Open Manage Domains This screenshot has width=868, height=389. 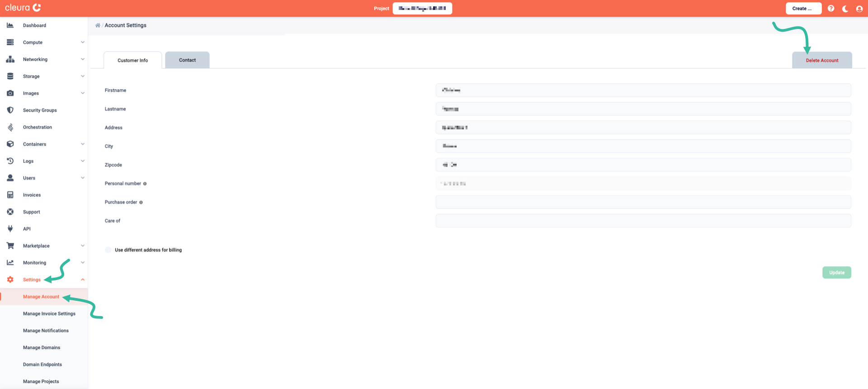pyautogui.click(x=42, y=347)
